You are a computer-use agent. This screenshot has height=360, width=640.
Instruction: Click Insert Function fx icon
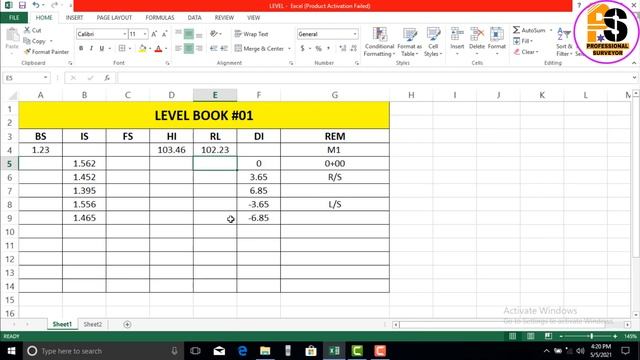[107, 78]
